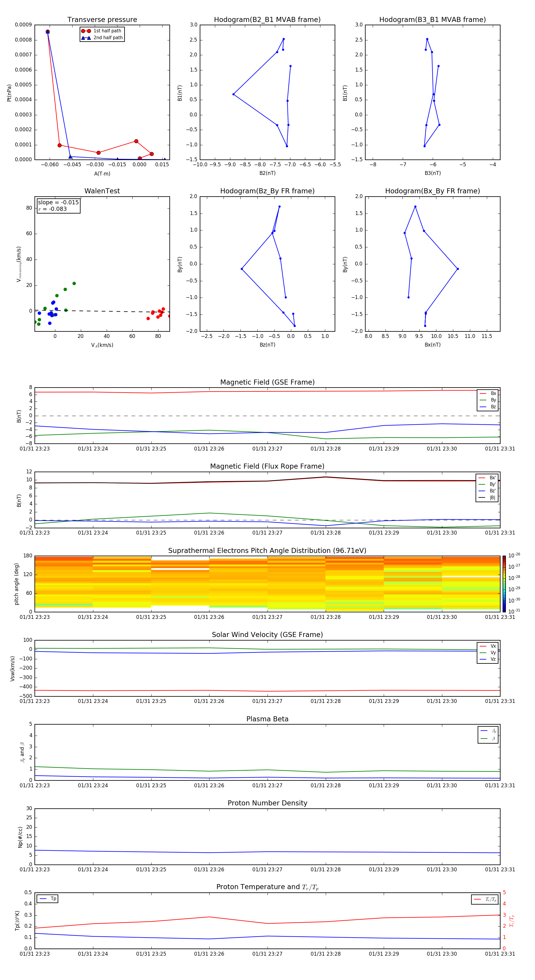
Task: Click the 'Transverse pressure' plot title
Action: click(102, 20)
